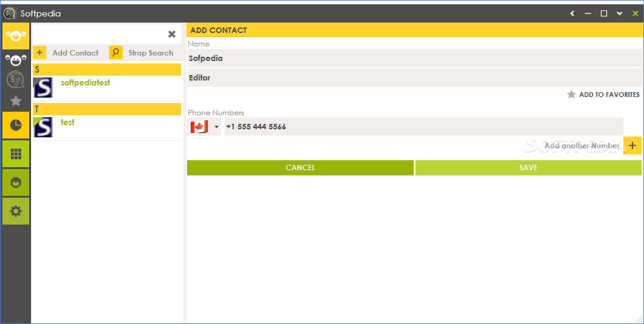Minimize the Softpedia window
The height and width of the screenshot is (324, 644).
[x=588, y=13]
